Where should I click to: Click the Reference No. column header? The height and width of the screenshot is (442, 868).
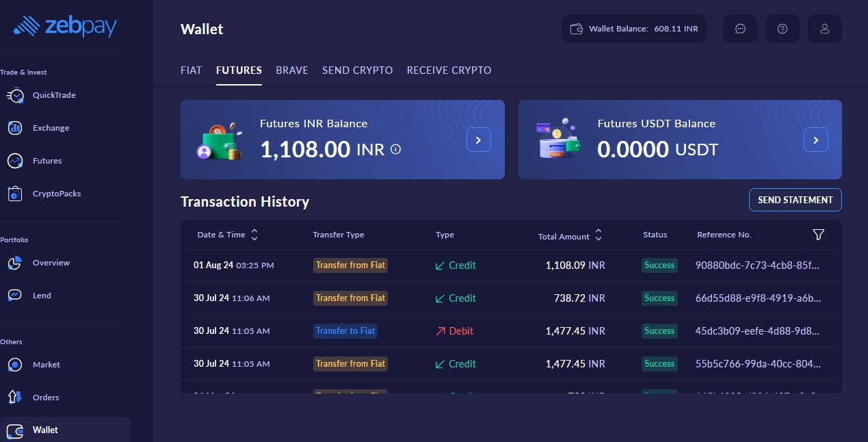coord(724,235)
